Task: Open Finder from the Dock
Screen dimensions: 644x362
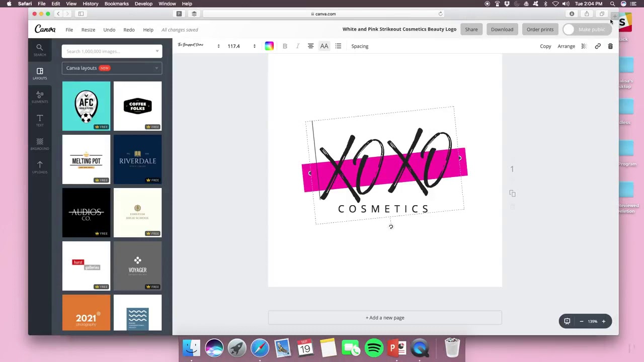Action: pos(191,348)
